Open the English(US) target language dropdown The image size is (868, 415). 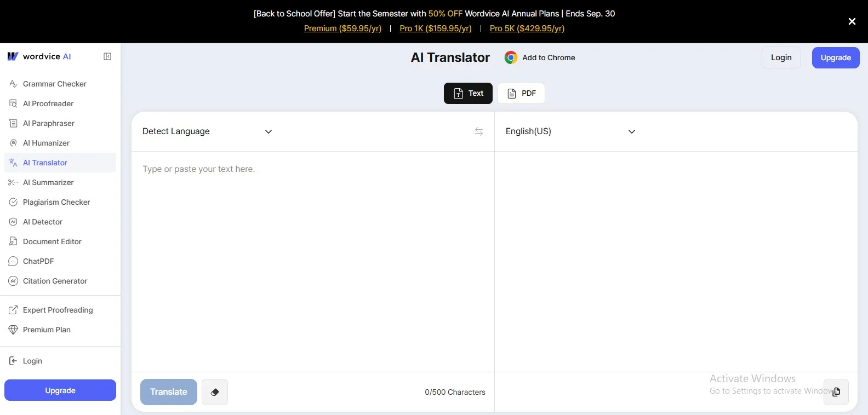pyautogui.click(x=570, y=131)
